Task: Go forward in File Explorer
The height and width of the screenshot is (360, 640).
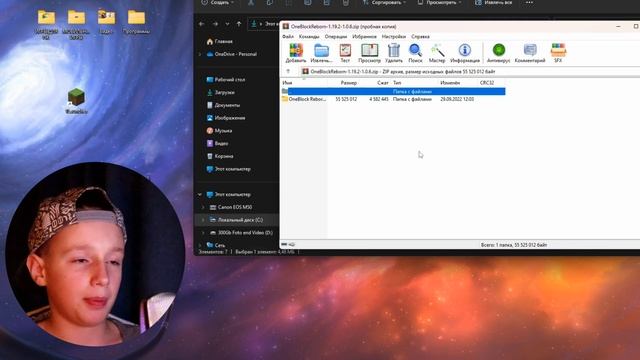Action: [215, 24]
